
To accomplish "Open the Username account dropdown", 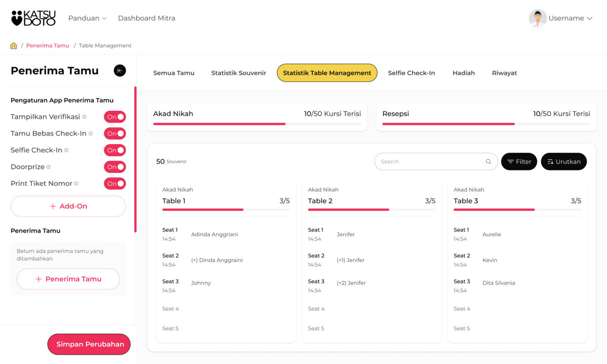I will tap(570, 18).
